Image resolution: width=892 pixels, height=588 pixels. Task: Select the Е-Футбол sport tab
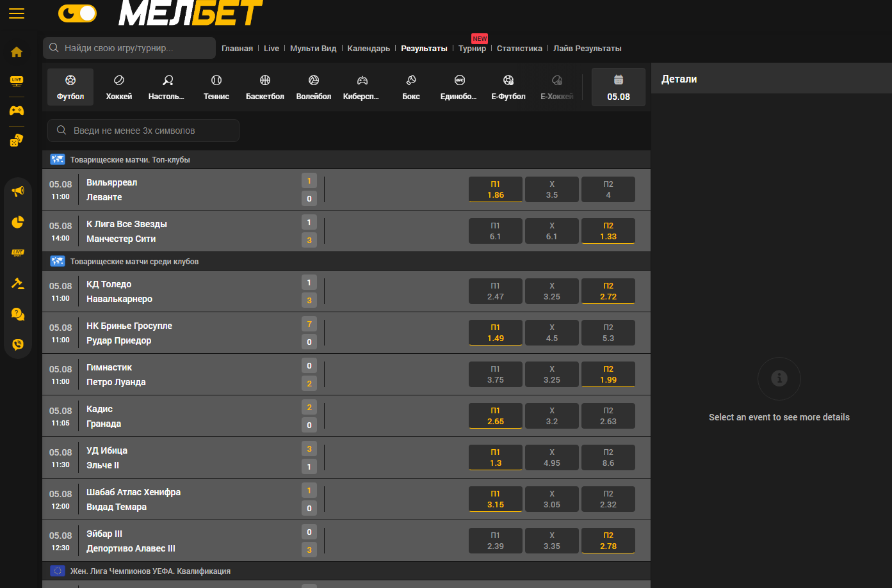tap(508, 87)
